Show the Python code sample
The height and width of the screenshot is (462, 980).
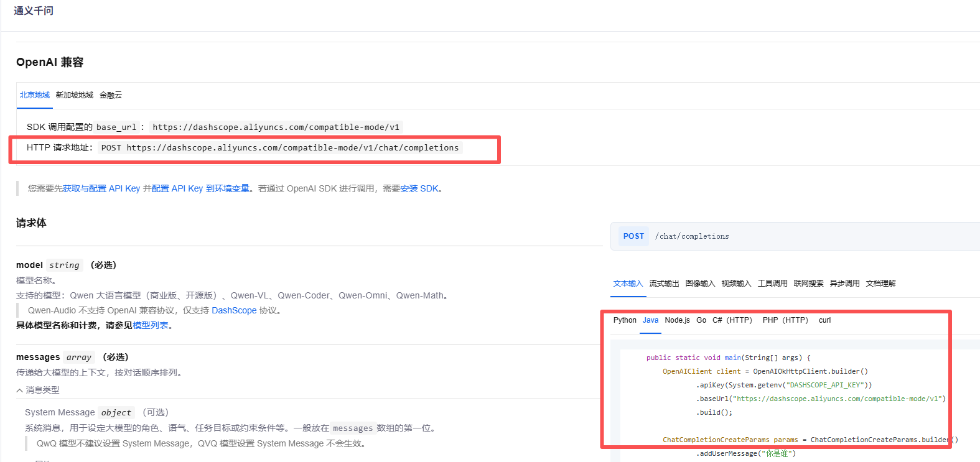click(x=625, y=320)
